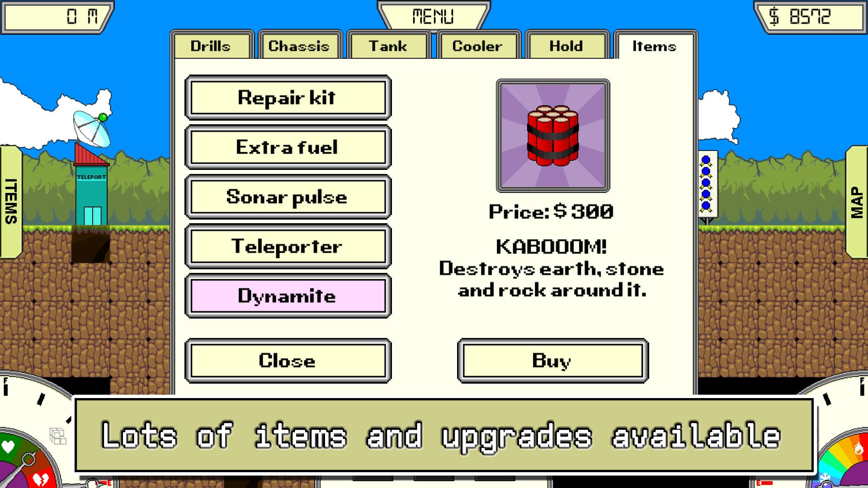
Task: Open the Cooler upgrade tab
Action: [x=476, y=47]
